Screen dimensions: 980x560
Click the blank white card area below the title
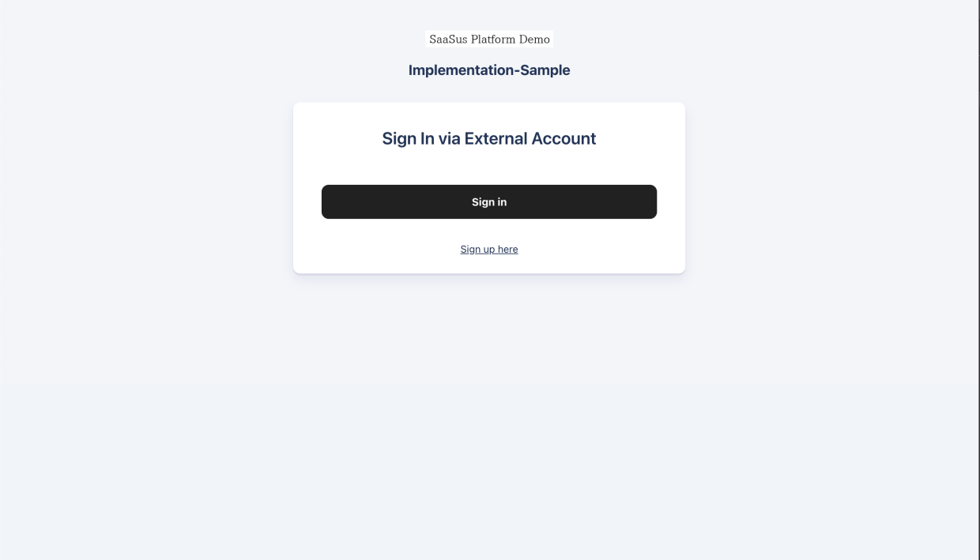coord(489,167)
